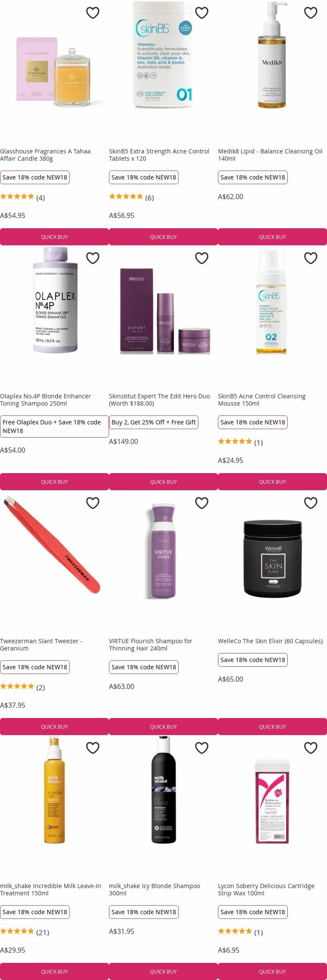Quick buy WelleCo The Skin Elixir
Screen dimensions: 327x980
point(272,727)
